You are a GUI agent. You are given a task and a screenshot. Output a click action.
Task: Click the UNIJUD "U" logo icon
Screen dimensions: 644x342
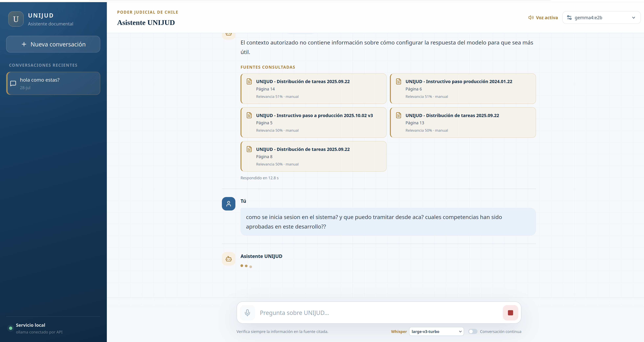click(x=16, y=19)
